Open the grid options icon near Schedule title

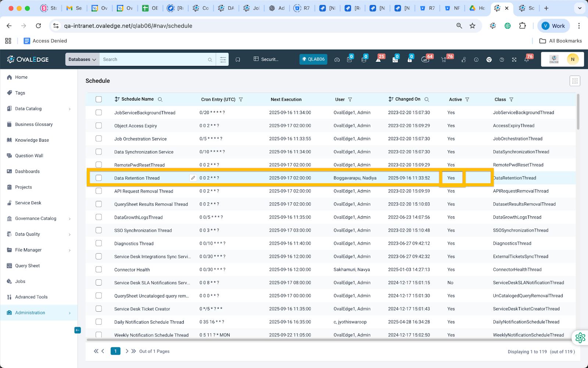(575, 81)
